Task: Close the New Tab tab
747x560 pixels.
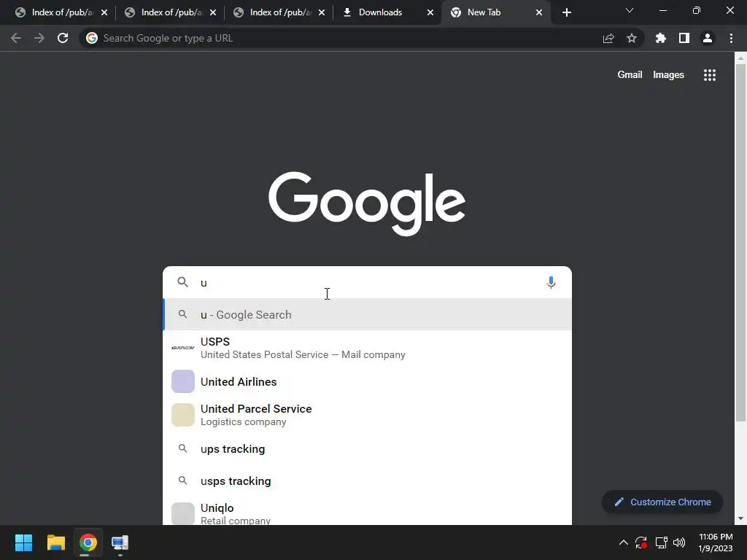Action: 539,12
